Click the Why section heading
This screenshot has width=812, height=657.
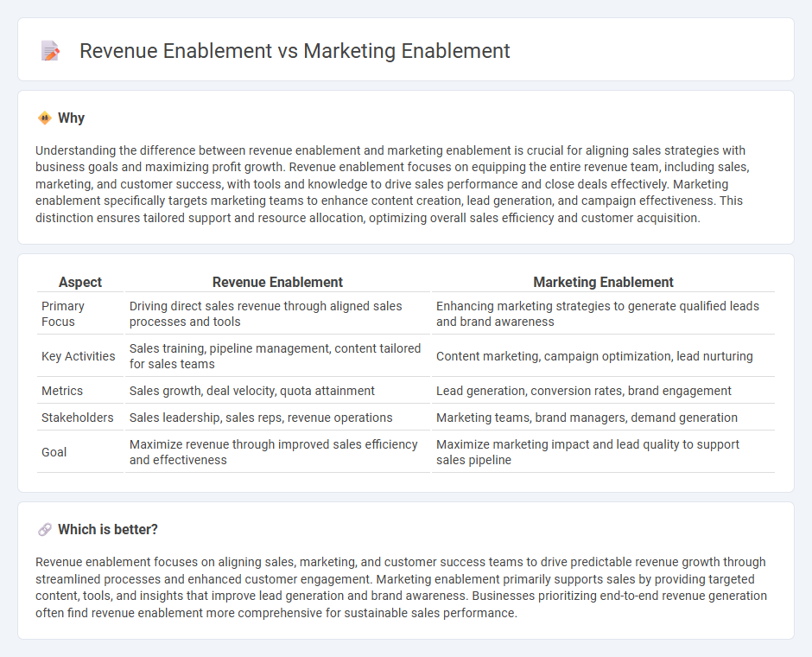point(71,118)
